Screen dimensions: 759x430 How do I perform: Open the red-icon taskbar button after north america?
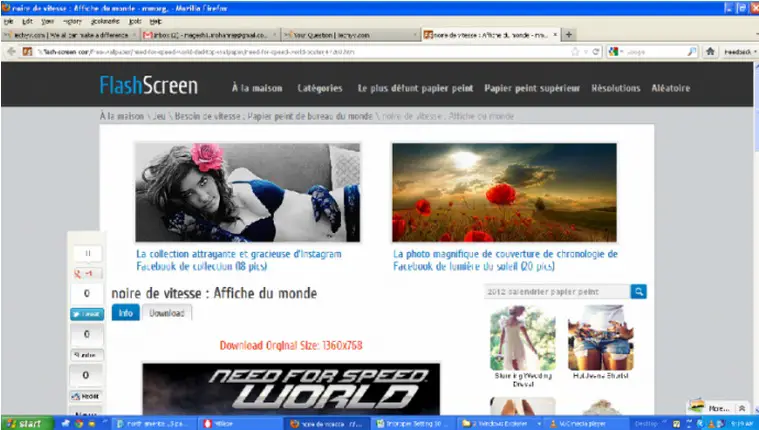click(x=240, y=424)
